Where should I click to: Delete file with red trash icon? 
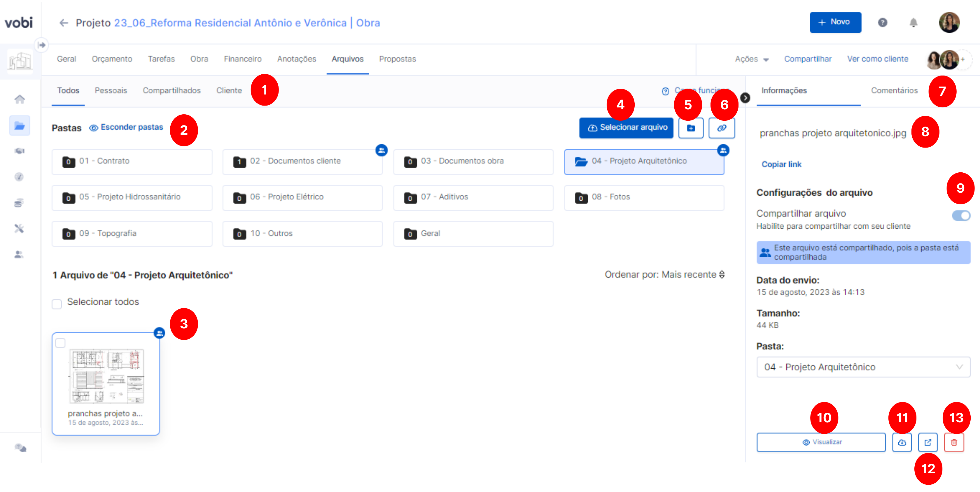(954, 442)
